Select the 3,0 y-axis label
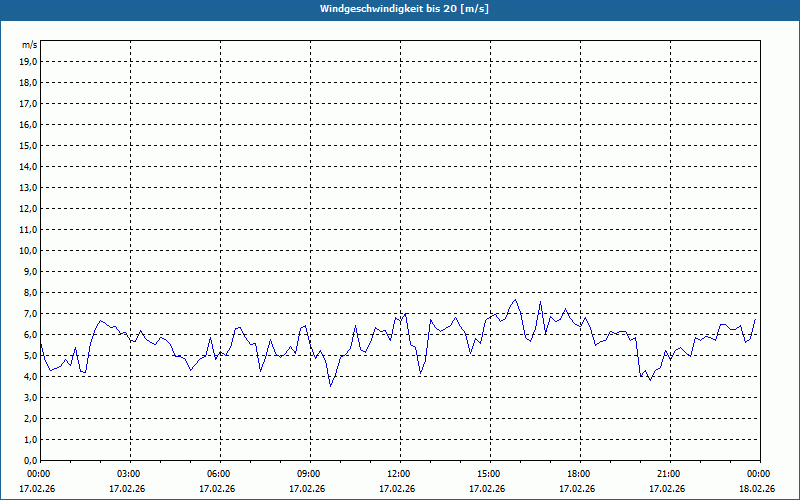Viewport: 800px width, 500px height. pyautogui.click(x=31, y=397)
